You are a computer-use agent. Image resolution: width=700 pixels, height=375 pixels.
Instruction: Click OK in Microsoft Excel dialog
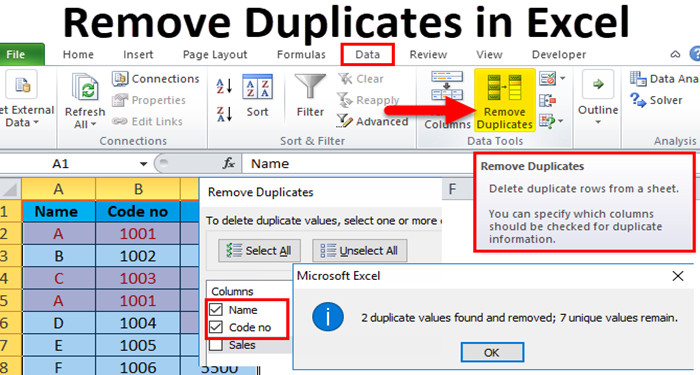point(492,352)
